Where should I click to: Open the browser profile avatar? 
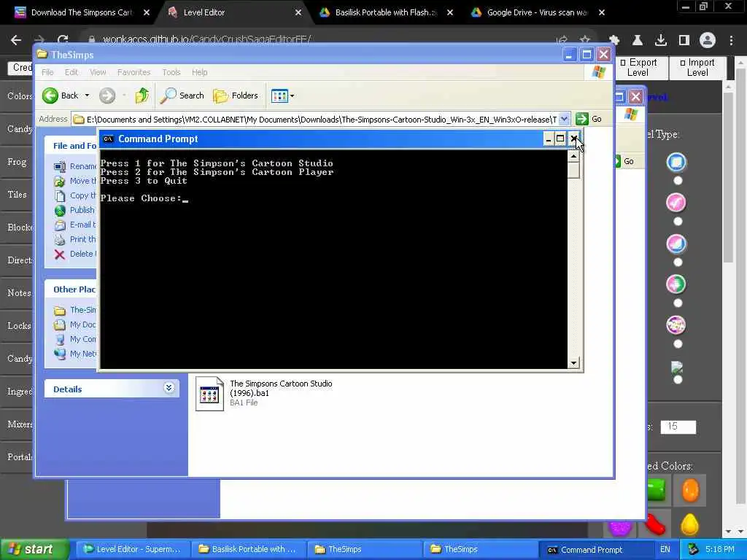tap(708, 40)
